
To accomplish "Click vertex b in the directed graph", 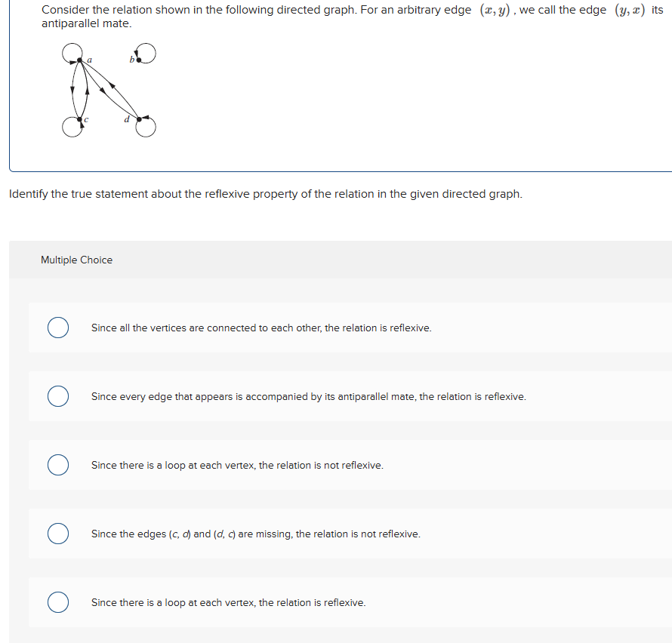I will point(138,59).
